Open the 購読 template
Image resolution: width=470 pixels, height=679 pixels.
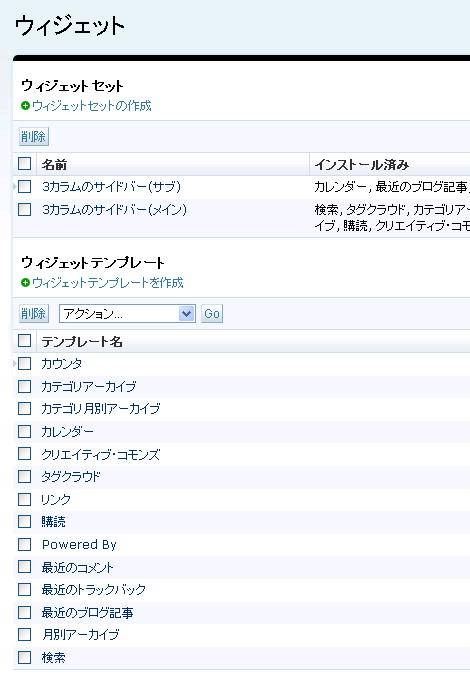coord(53,522)
